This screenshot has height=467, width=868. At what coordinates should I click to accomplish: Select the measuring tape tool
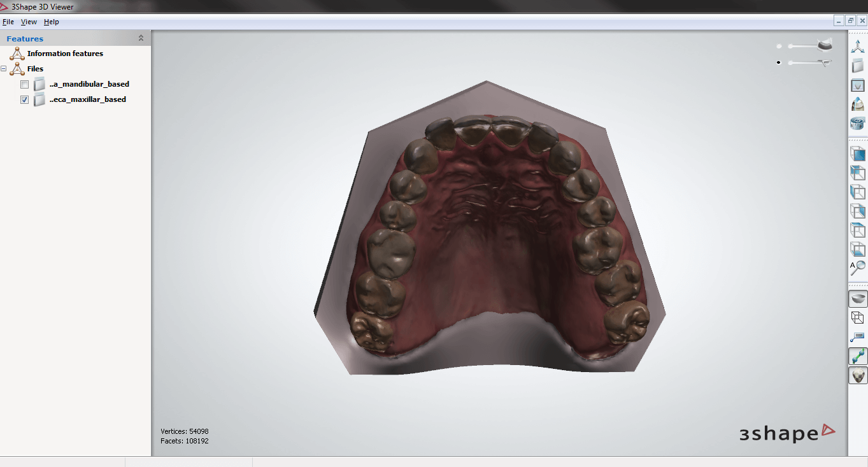point(858,123)
